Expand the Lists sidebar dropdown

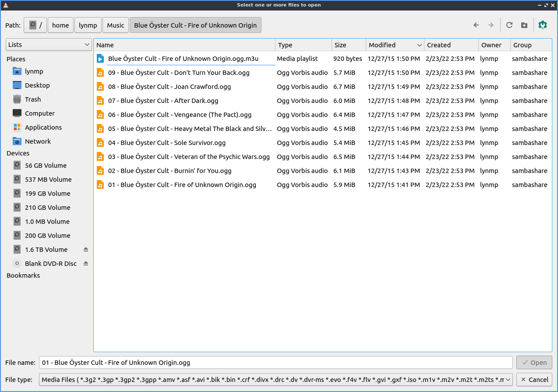click(48, 45)
